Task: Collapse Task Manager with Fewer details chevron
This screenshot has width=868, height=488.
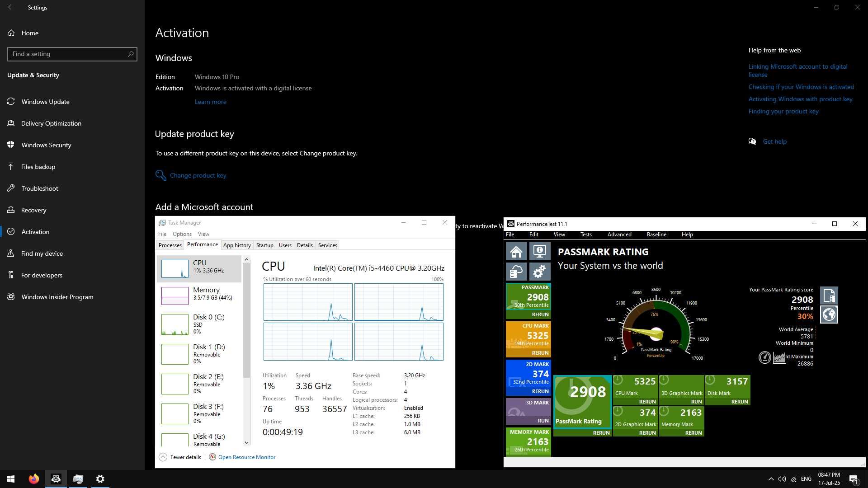Action: click(163, 457)
